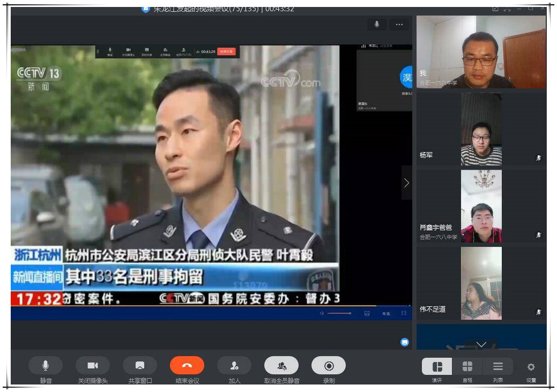This screenshot has height=392, width=557.
Task: Open screen sharing via 共享窗口 icon
Action: 139,366
